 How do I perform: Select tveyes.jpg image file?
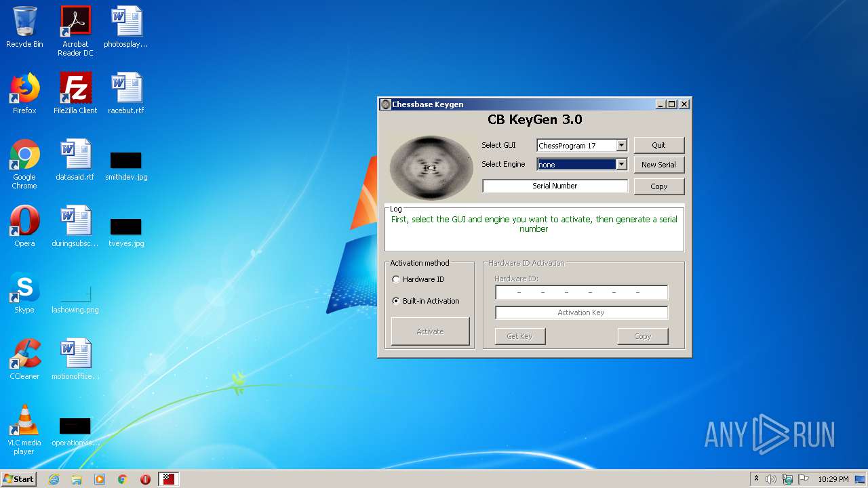pos(126,232)
